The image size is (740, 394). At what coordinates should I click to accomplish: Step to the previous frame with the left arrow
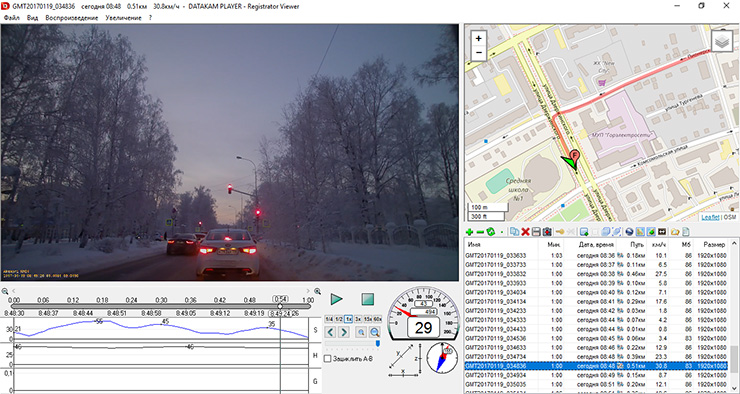click(x=330, y=332)
